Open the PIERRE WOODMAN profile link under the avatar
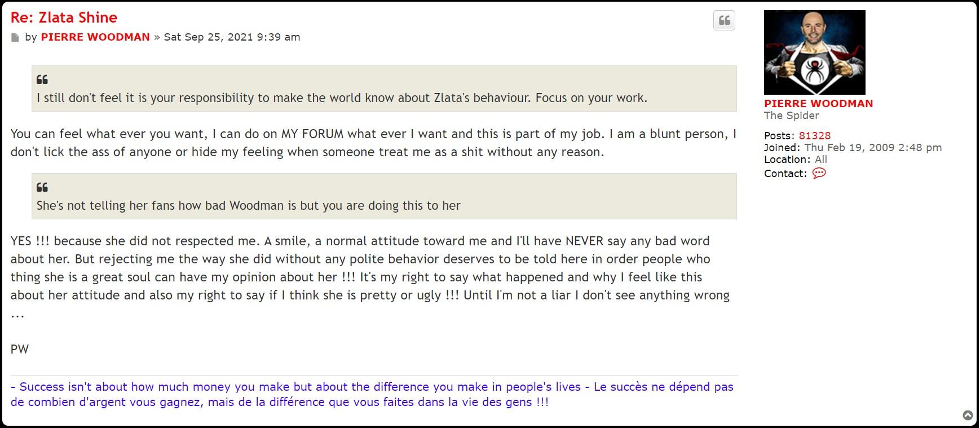Viewport: 980px width, 428px height. tap(818, 104)
